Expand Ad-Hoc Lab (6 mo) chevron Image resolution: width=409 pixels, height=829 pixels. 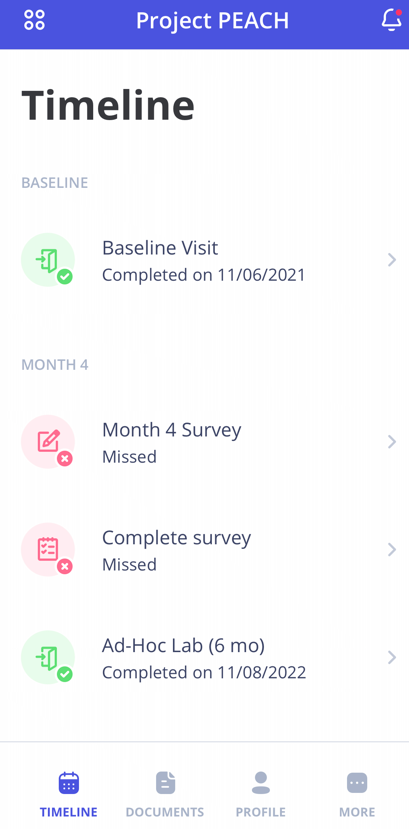pos(392,657)
